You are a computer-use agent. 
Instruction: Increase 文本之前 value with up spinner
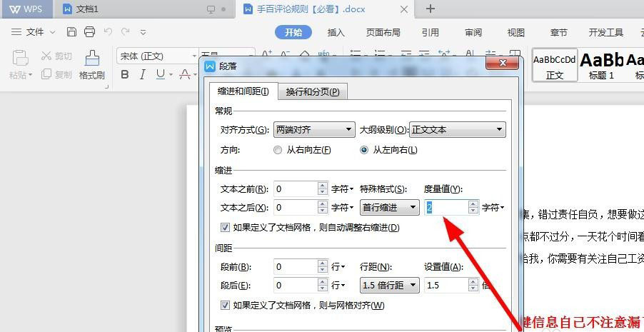(323, 186)
